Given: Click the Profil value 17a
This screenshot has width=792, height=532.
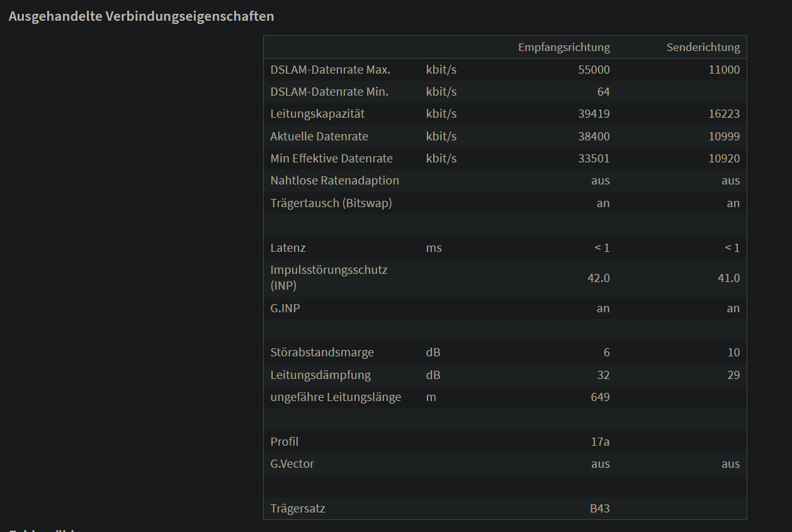Looking at the screenshot, I should point(600,441).
